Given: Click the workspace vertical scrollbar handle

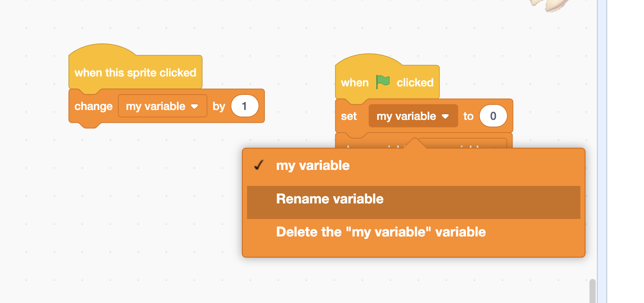Looking at the screenshot, I should point(592,290).
